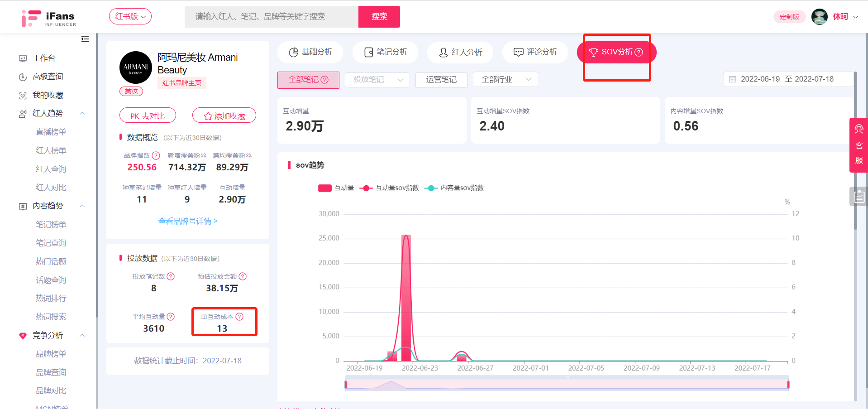Click the 搜索 search button
The width and height of the screenshot is (868, 410).
click(x=379, y=17)
